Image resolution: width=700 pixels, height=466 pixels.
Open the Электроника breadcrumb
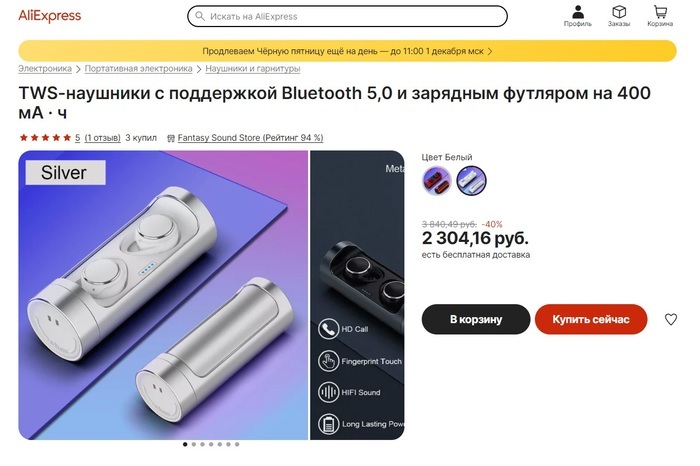pyautogui.click(x=45, y=69)
